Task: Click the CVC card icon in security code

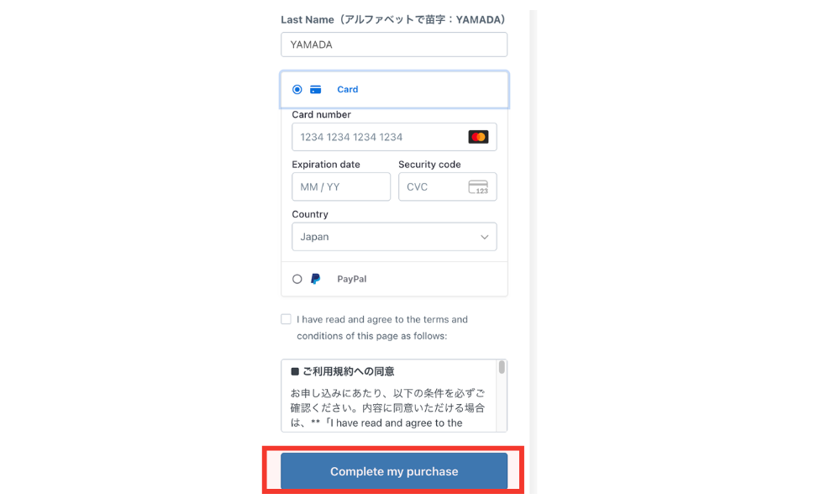Action: point(478,187)
